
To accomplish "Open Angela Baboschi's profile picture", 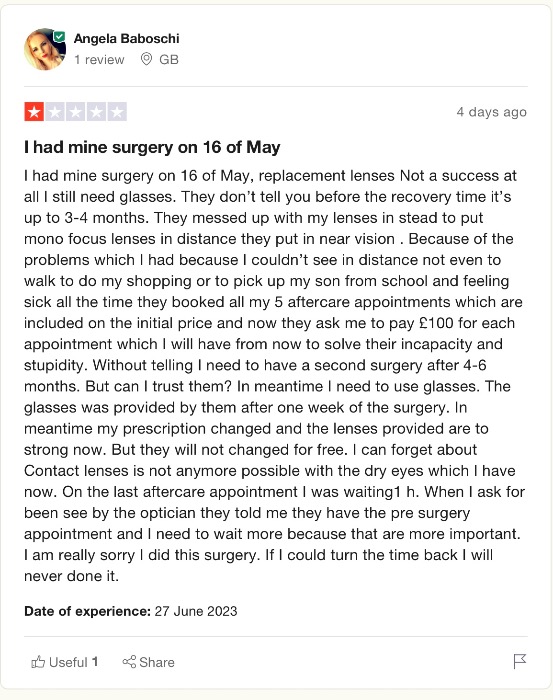I will click(x=45, y=49).
